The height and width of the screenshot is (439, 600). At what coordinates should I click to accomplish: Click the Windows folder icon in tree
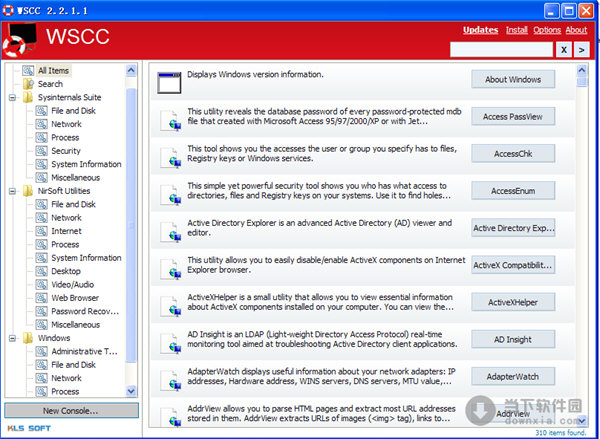pyautogui.click(x=28, y=338)
